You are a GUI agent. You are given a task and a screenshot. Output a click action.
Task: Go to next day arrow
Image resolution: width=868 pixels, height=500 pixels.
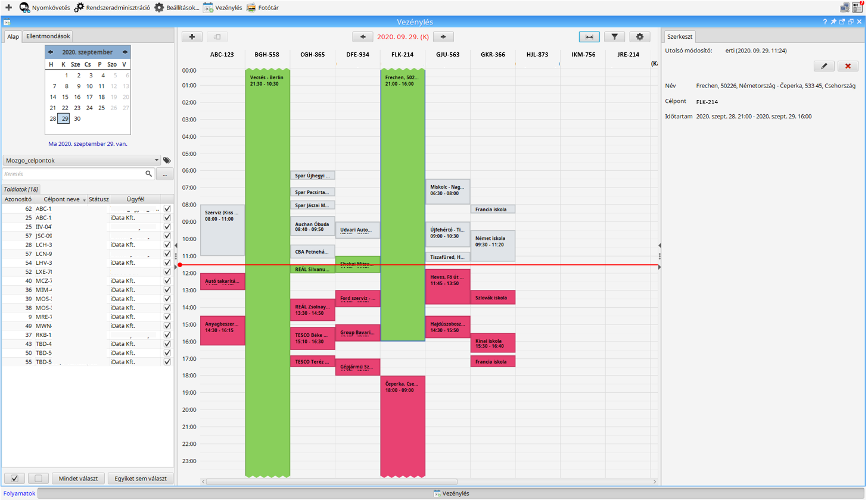coord(443,37)
